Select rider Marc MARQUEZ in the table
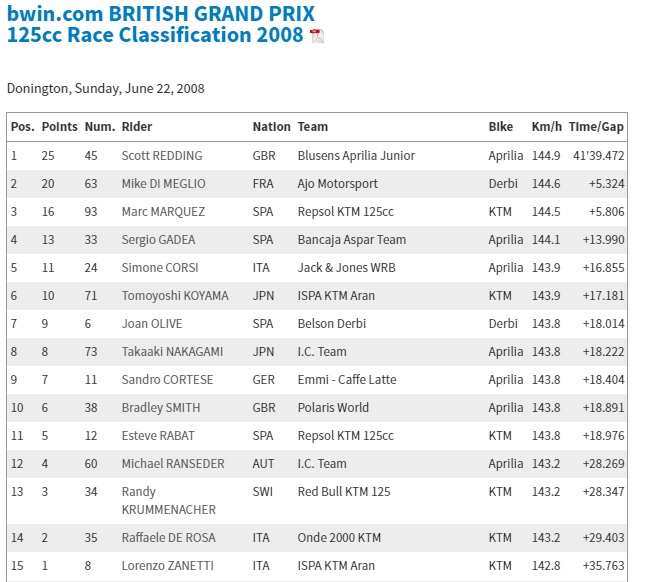The height and width of the screenshot is (582, 655). [163, 212]
